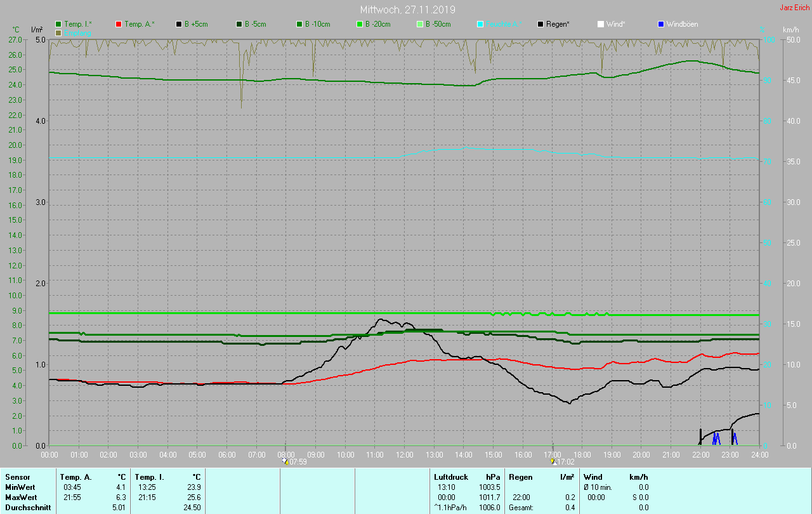Screen dimensions: 812x514
Task: Click the Durchschnitt row label
Action: [27, 508]
